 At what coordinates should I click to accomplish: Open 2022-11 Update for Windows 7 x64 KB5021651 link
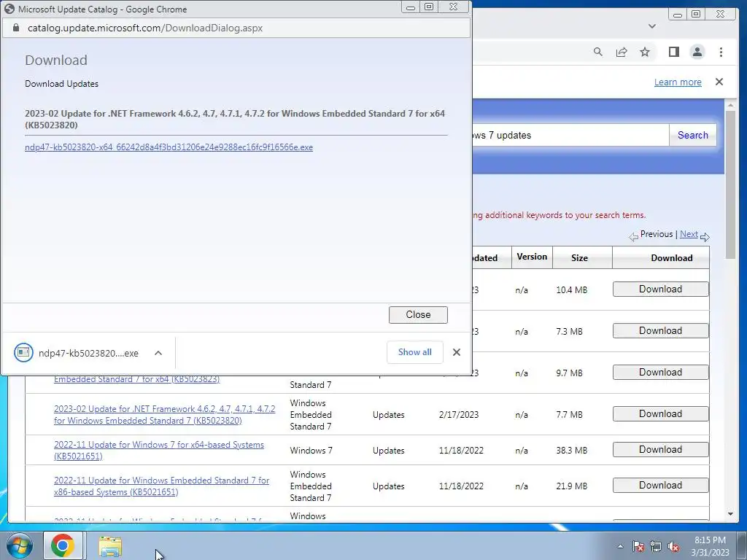click(158, 451)
